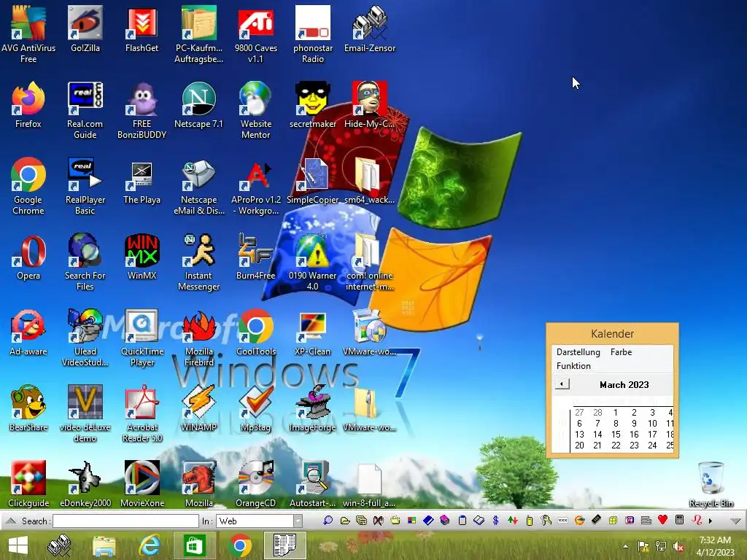The width and height of the screenshot is (747, 560).
Task: Click the dollar sign toolbar icon
Action: tap(495, 521)
